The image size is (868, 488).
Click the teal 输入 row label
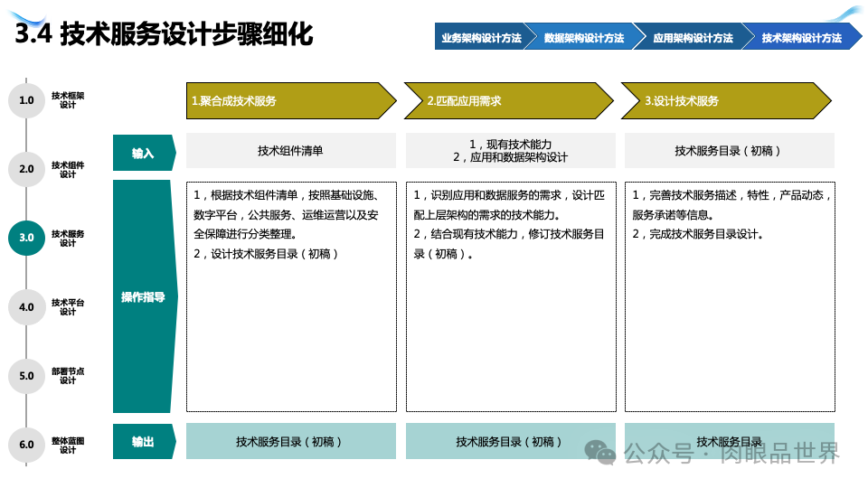[144, 153]
